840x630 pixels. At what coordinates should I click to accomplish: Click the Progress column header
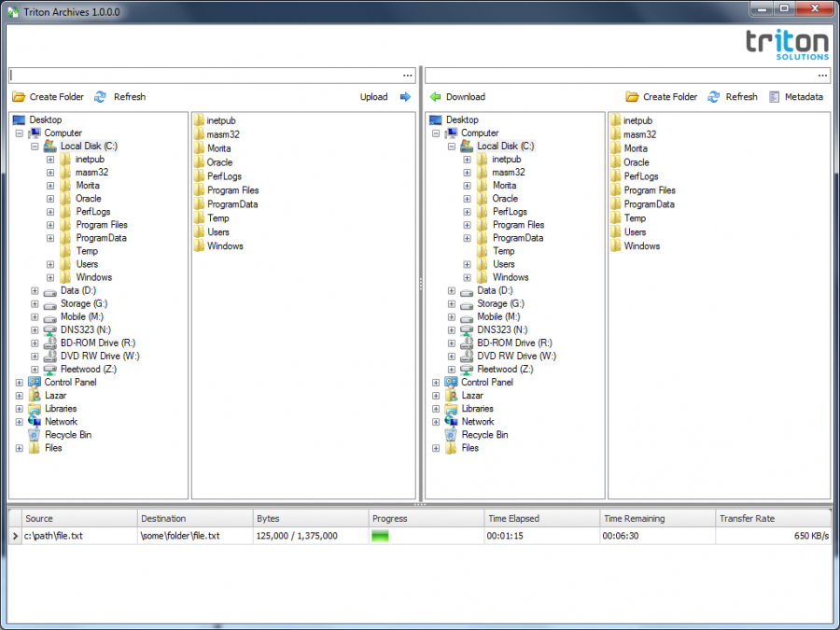point(427,519)
